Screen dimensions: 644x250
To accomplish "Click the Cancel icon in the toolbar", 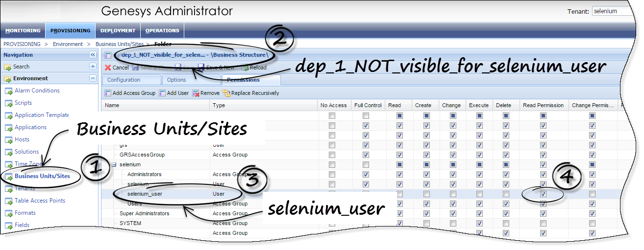I will click(108, 68).
